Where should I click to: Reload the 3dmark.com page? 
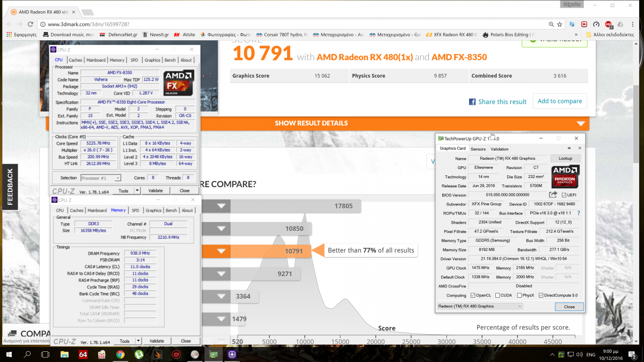(x=30, y=24)
